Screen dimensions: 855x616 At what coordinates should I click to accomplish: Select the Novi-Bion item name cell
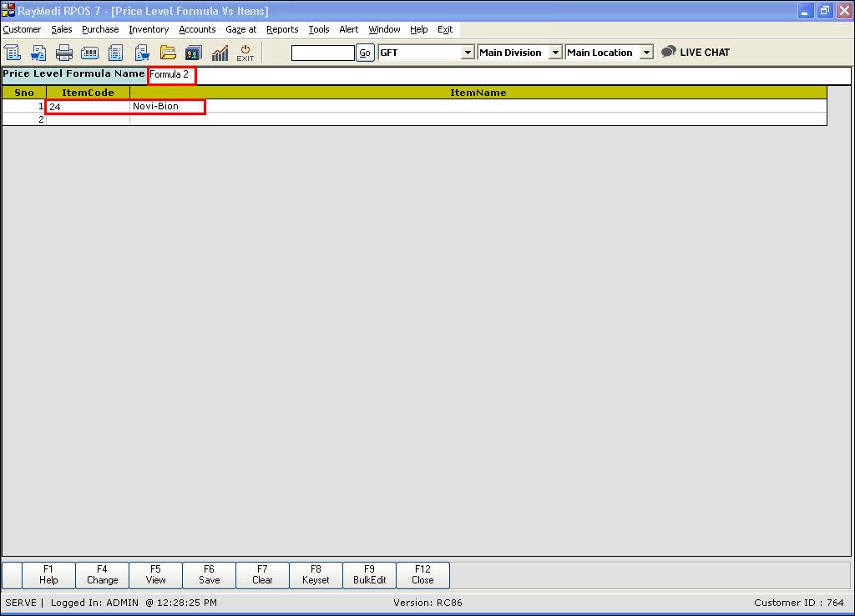click(478, 106)
